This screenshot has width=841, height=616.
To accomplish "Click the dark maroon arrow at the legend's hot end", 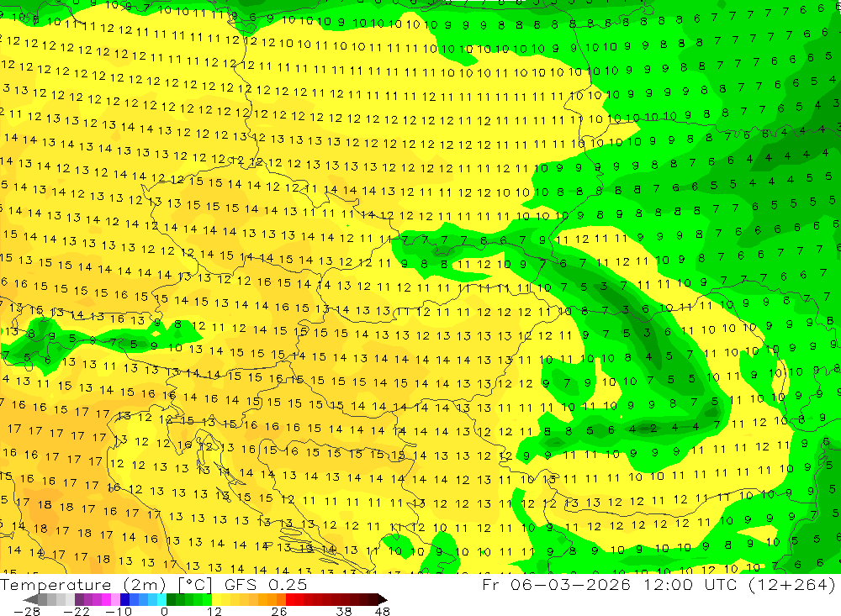I will (x=383, y=599).
